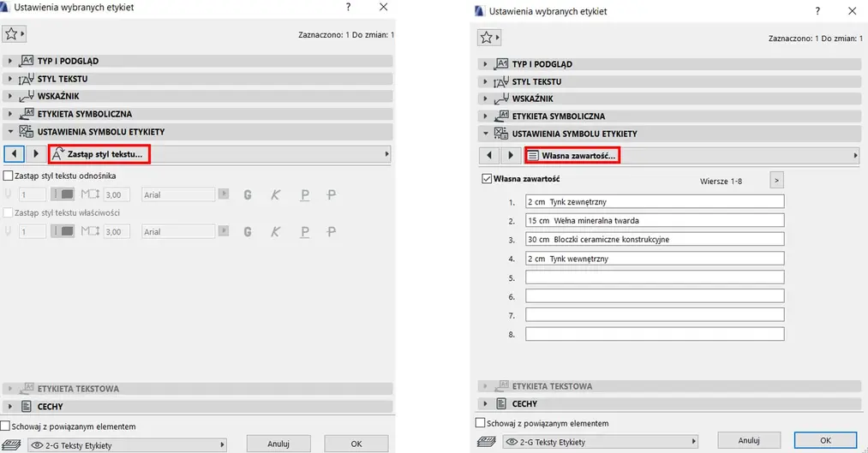Click text size 3,00 field, odnośnika row
The height and width of the screenshot is (453, 868).
[117, 194]
